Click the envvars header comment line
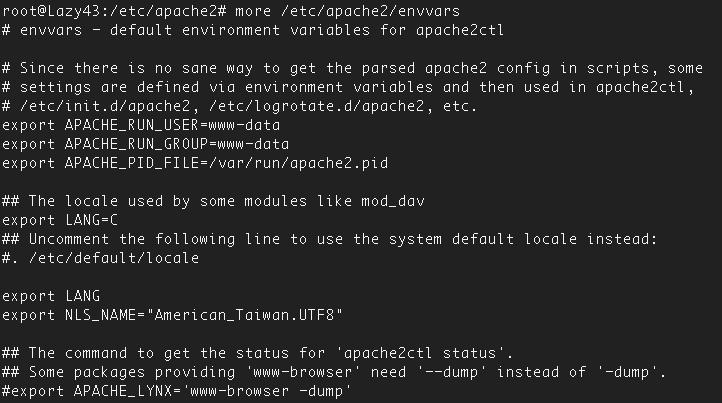Image resolution: width=722 pixels, height=403 pixels. coord(253,30)
